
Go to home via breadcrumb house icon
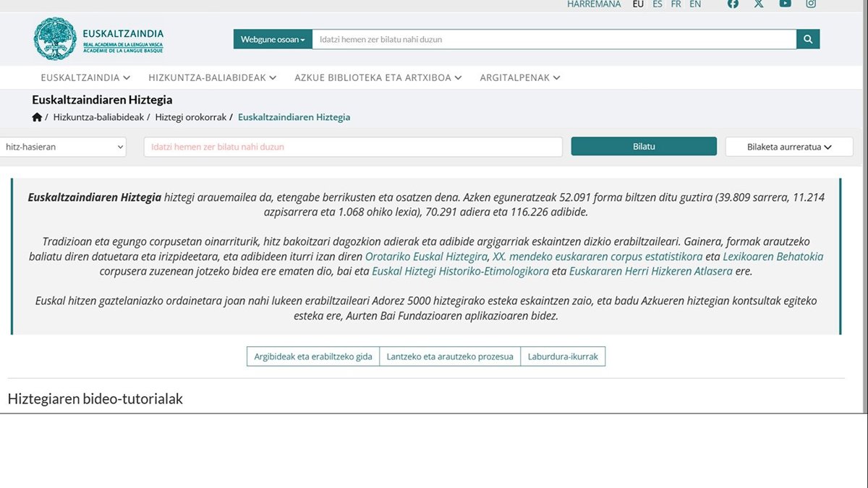pos(37,117)
